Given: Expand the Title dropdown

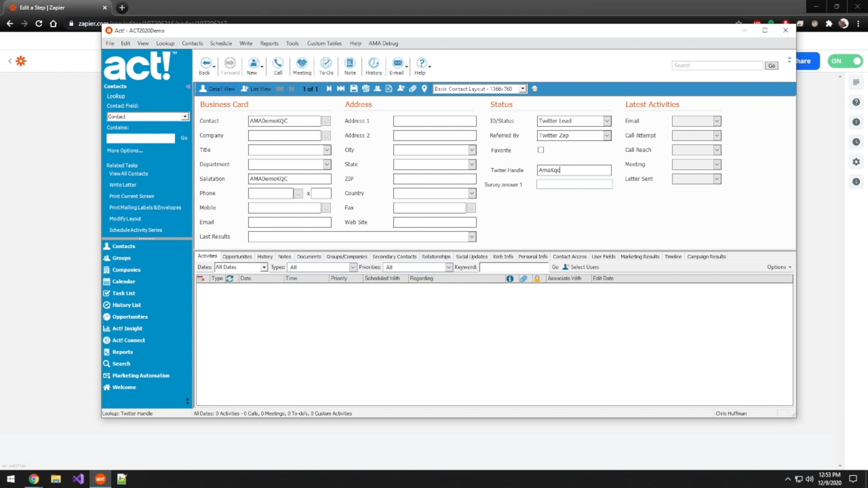Looking at the screenshot, I should tap(327, 150).
